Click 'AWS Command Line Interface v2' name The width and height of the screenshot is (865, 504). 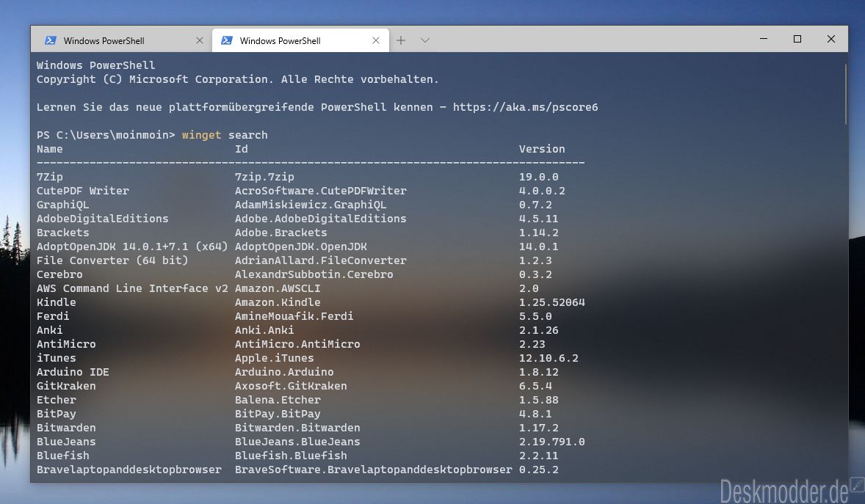[132, 288]
